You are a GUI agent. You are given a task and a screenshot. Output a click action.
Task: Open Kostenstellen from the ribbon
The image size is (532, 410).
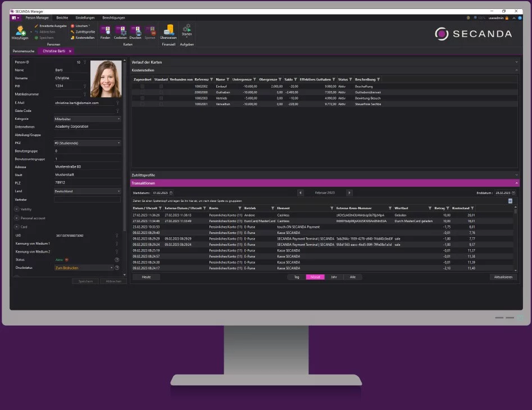pos(83,38)
